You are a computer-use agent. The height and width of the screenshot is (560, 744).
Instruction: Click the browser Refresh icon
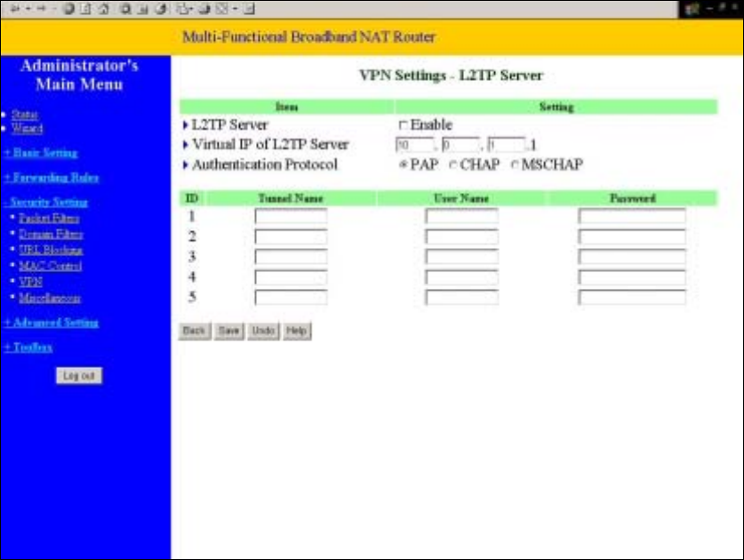86,8
